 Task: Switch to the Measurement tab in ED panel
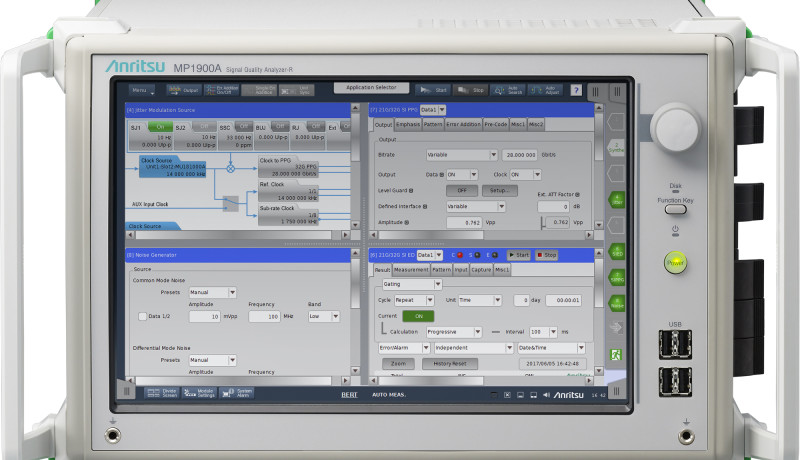[x=411, y=270]
